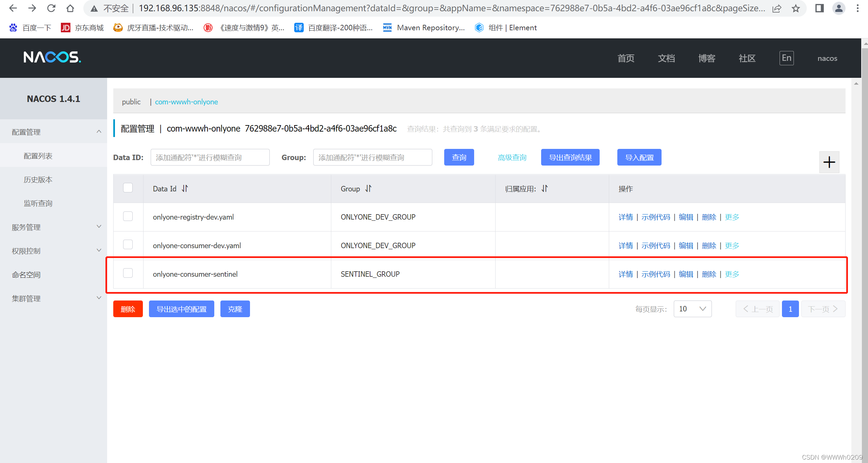The image size is (868, 463).
Task: Click 编辑 for onlyone-consumer-sentinel
Action: [x=686, y=274]
